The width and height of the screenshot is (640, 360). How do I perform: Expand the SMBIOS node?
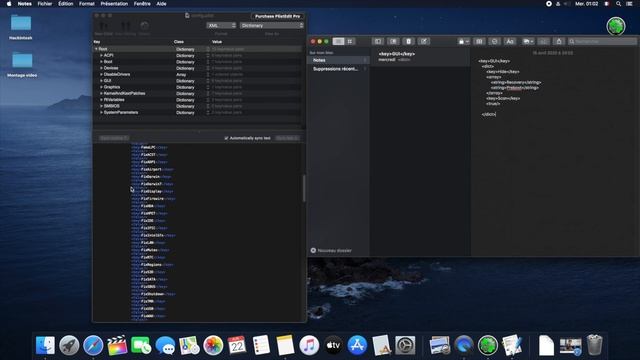(101, 106)
